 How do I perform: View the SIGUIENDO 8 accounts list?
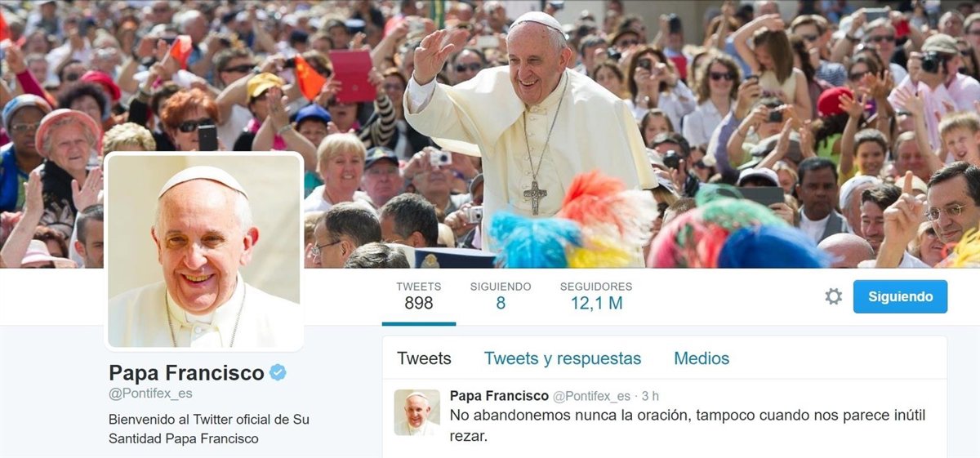click(501, 296)
